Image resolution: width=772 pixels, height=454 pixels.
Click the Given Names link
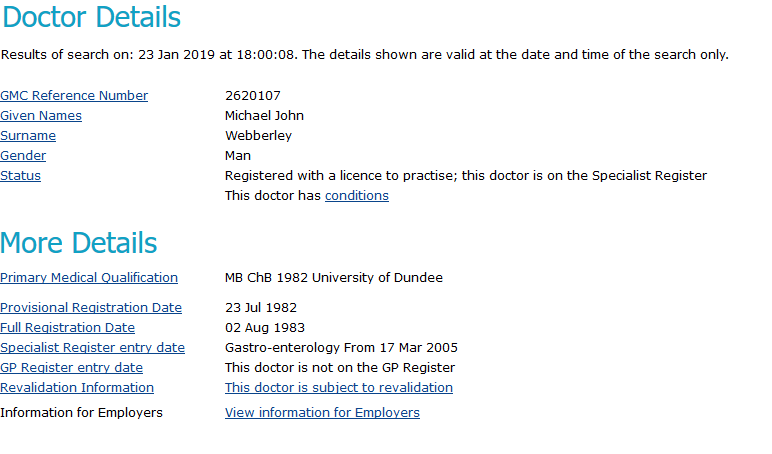[x=41, y=116]
